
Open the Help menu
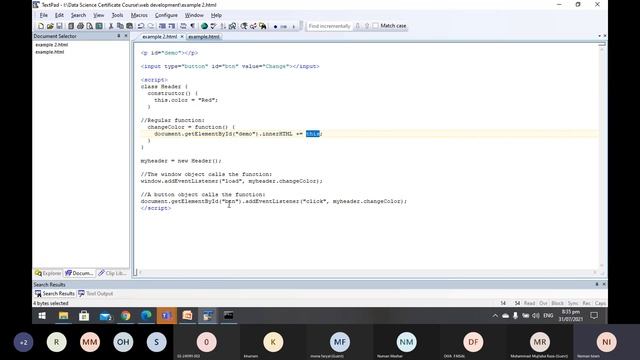click(x=216, y=15)
